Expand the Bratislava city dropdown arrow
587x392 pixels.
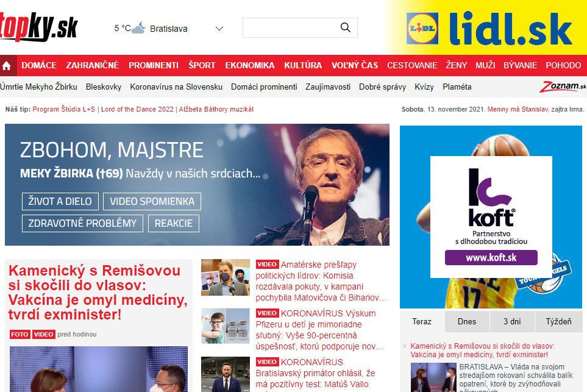tap(219, 29)
